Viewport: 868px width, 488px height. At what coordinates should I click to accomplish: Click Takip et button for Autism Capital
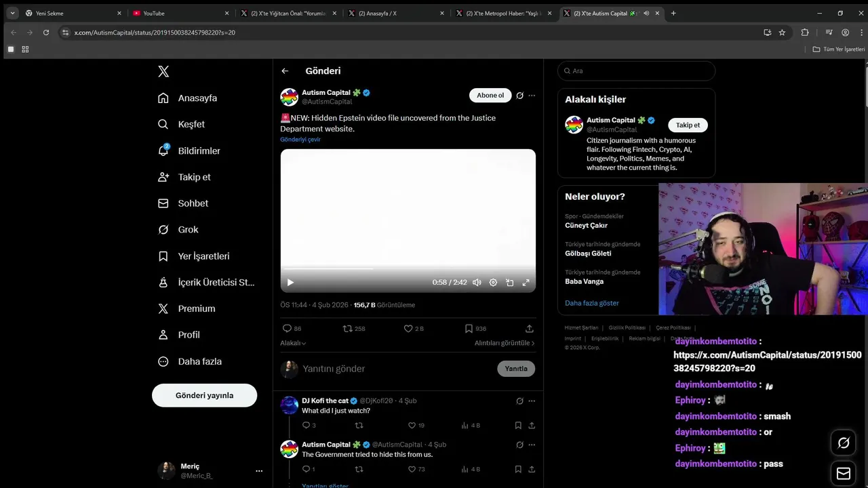tap(688, 125)
